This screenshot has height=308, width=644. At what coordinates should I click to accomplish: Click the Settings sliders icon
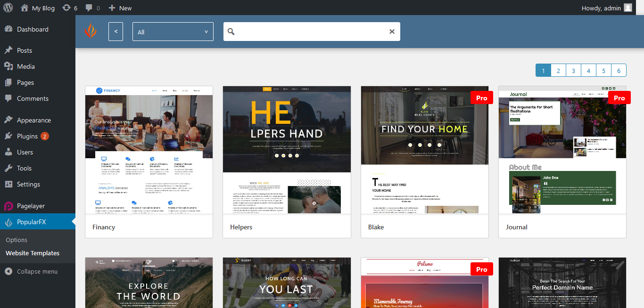[8, 184]
